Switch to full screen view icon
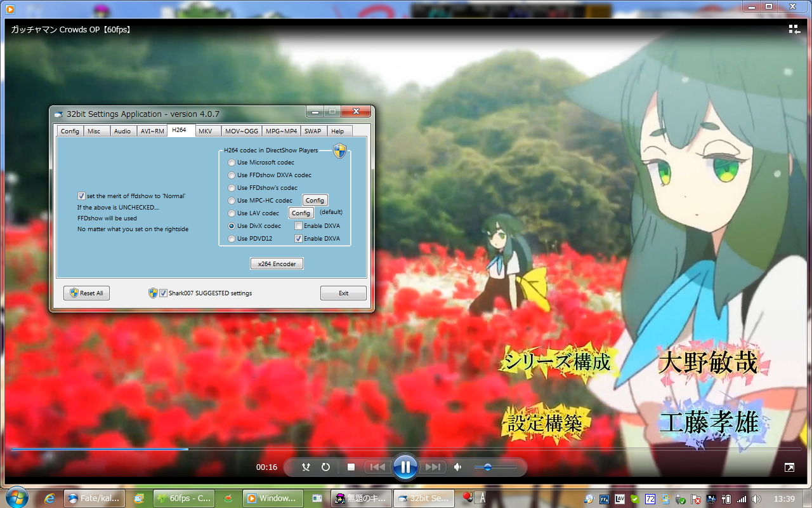The width and height of the screenshot is (812, 508). click(x=789, y=467)
